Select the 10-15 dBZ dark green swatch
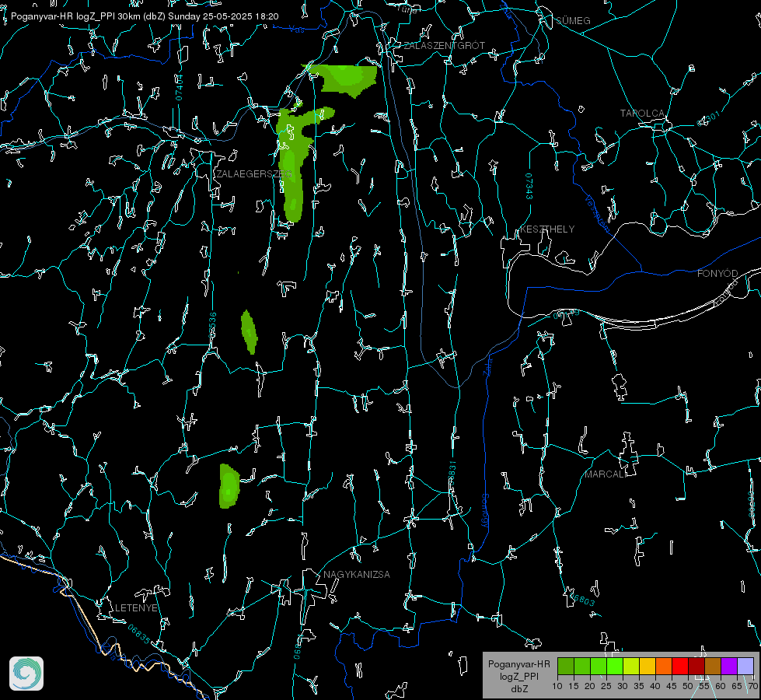This screenshot has width=761, height=700. point(566,666)
